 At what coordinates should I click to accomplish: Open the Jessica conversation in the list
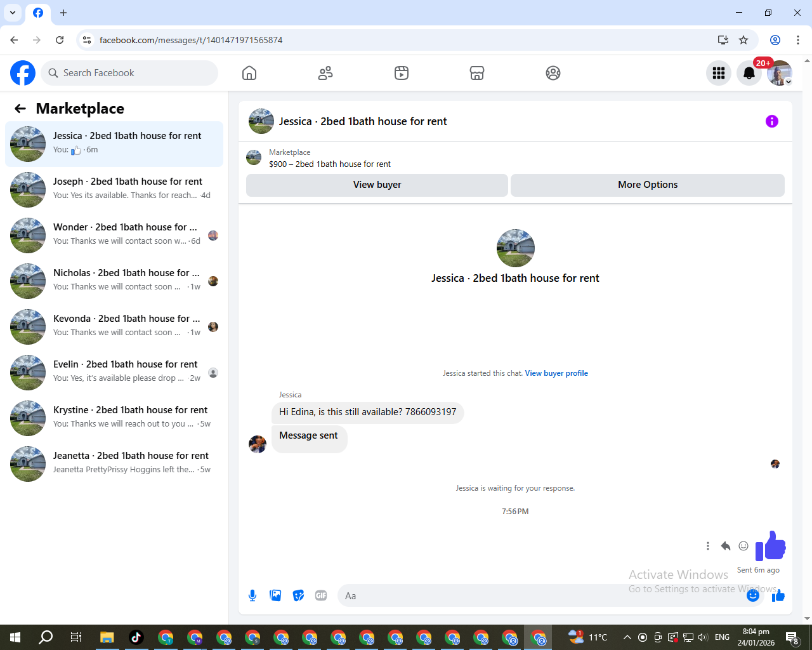click(x=114, y=144)
